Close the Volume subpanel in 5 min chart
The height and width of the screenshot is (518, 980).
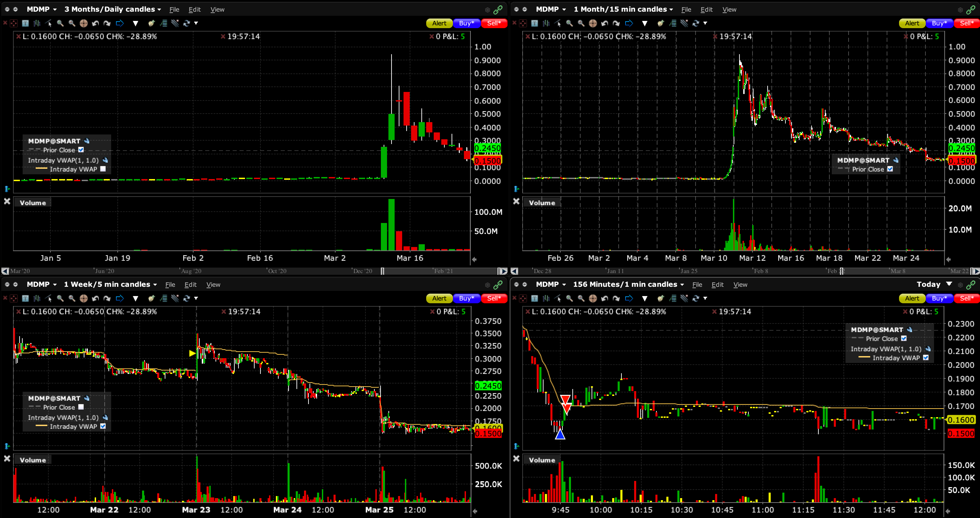(x=7, y=459)
